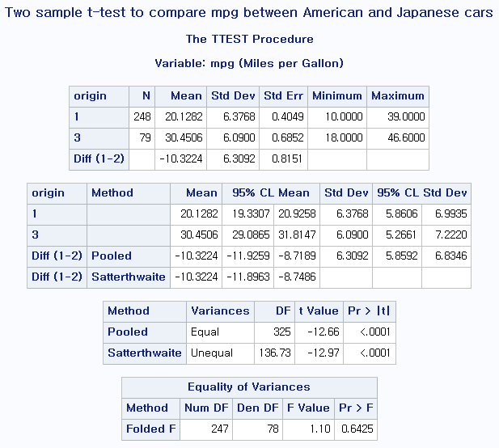Select p-value 0.6425

(357, 429)
